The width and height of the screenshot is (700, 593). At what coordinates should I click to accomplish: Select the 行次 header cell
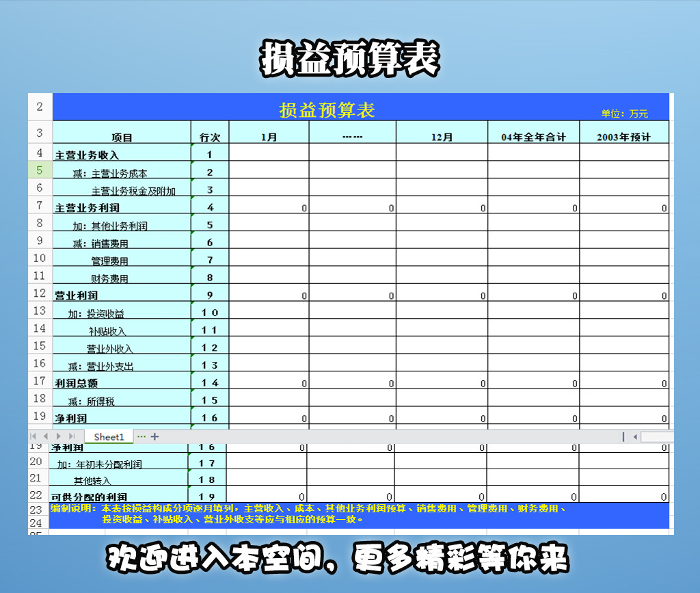pyautogui.click(x=208, y=135)
